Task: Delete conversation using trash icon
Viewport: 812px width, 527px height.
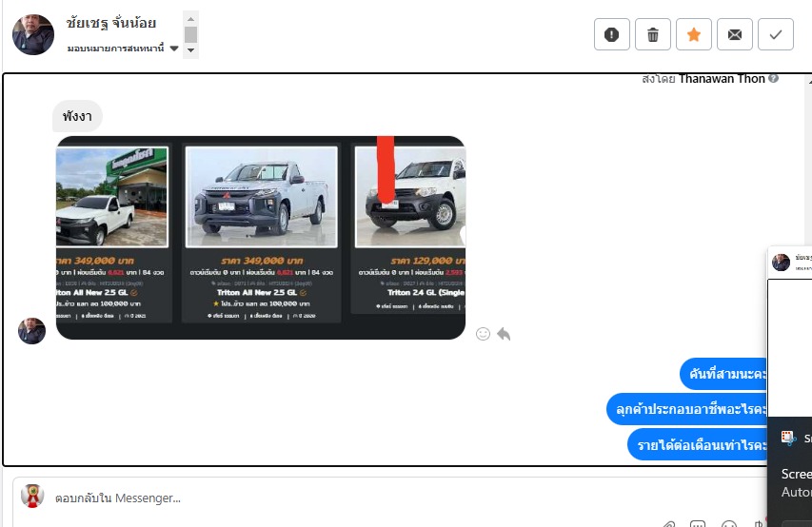Action: pos(652,34)
